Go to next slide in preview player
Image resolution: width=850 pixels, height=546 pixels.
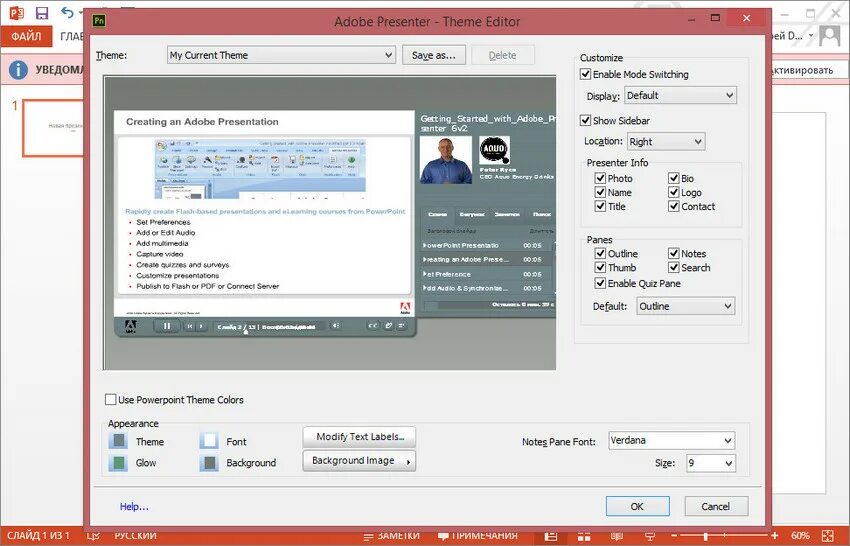[201, 326]
